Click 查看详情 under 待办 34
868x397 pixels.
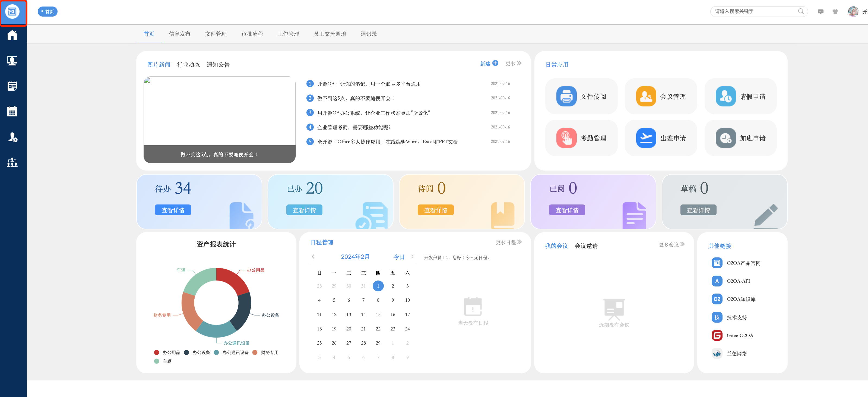coord(173,210)
